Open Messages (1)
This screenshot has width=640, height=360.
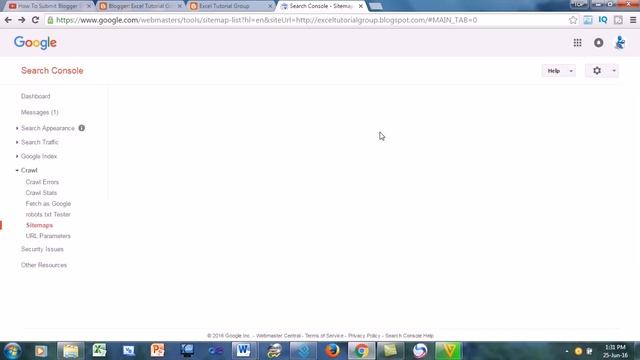tap(40, 112)
